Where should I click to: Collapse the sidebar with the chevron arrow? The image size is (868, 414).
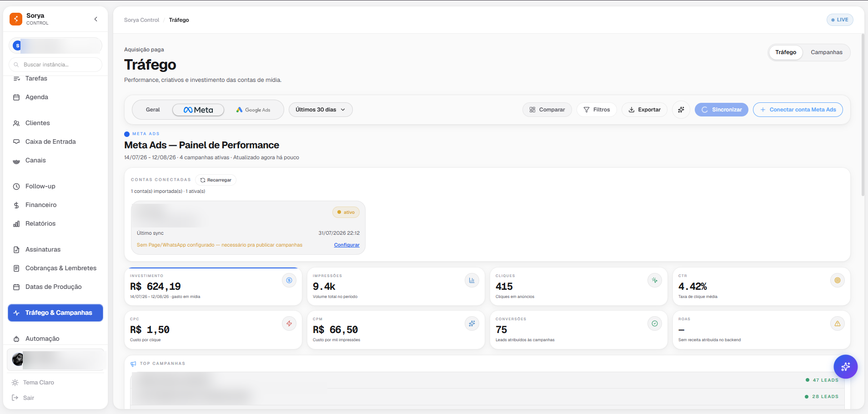click(x=96, y=19)
